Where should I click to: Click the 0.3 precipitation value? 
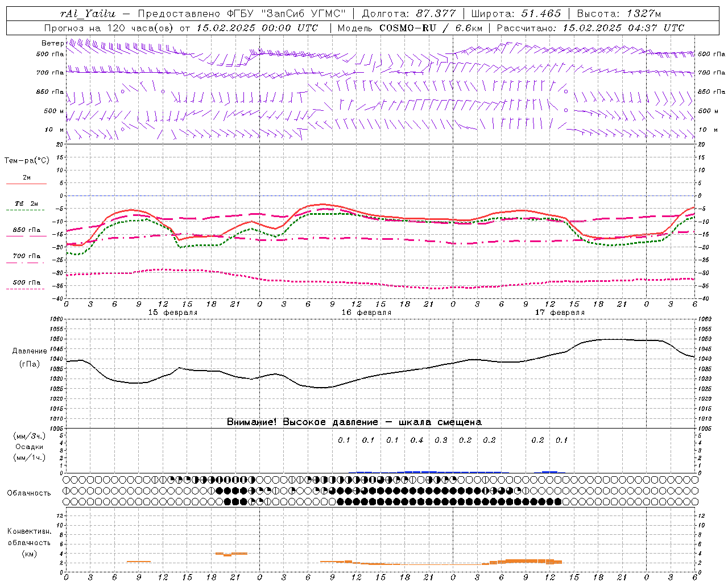(x=441, y=440)
